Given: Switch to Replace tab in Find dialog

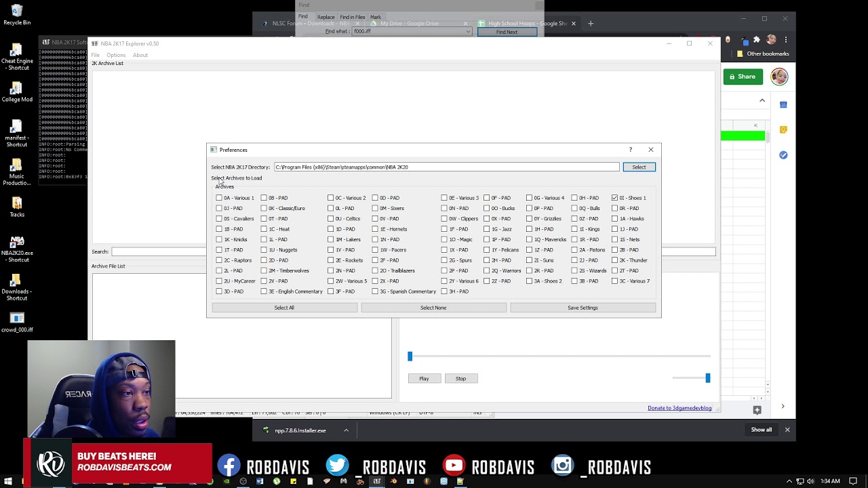Looking at the screenshot, I should (x=325, y=17).
